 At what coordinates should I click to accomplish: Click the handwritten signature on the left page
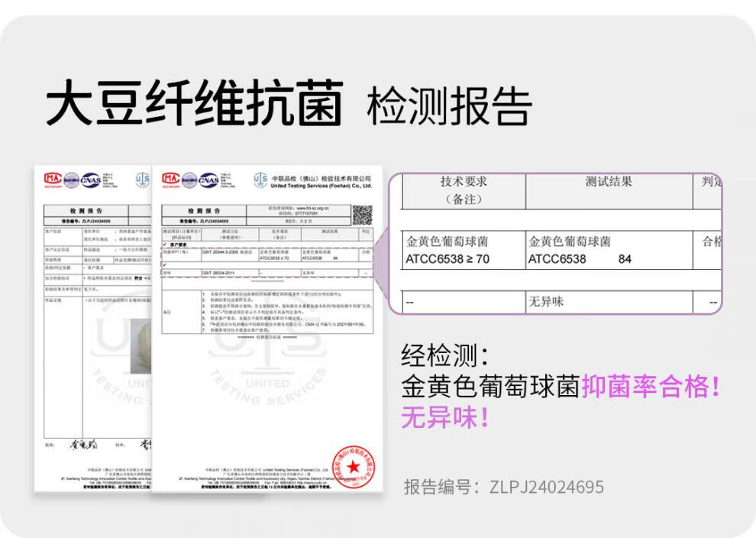tap(83, 444)
